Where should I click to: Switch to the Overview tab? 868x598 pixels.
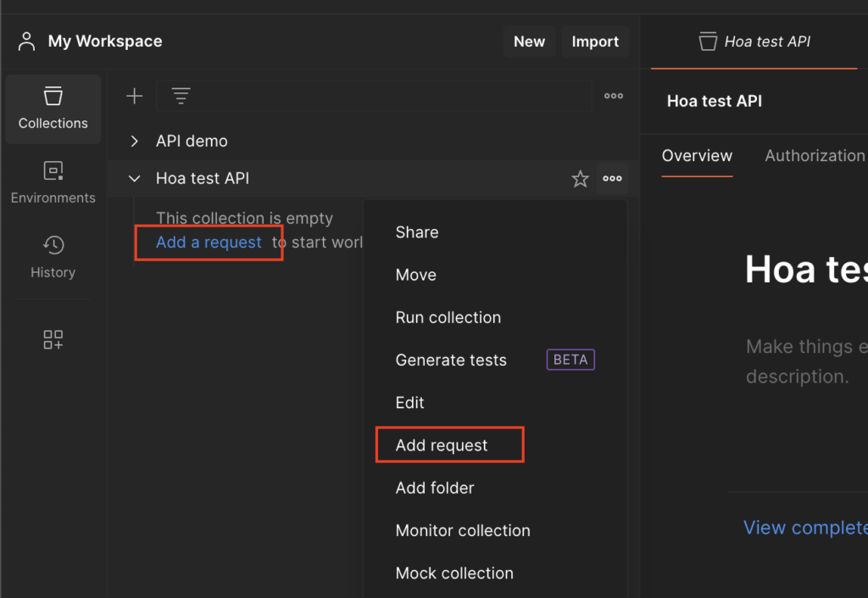tap(697, 156)
